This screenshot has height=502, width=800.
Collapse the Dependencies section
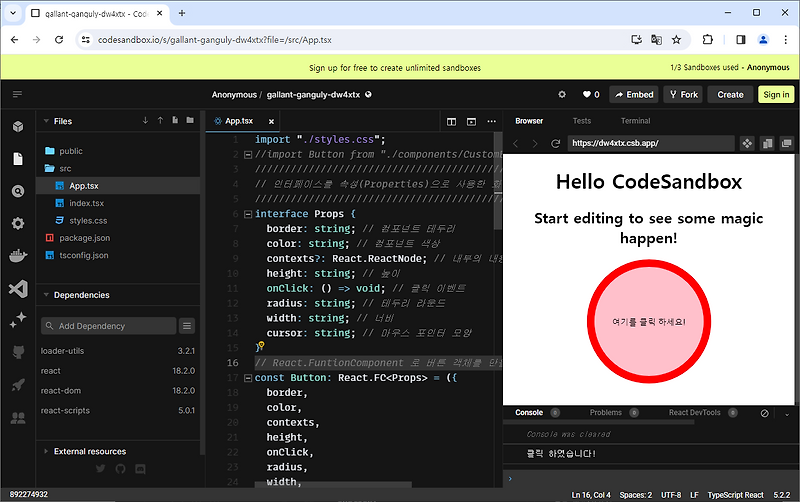coord(46,295)
